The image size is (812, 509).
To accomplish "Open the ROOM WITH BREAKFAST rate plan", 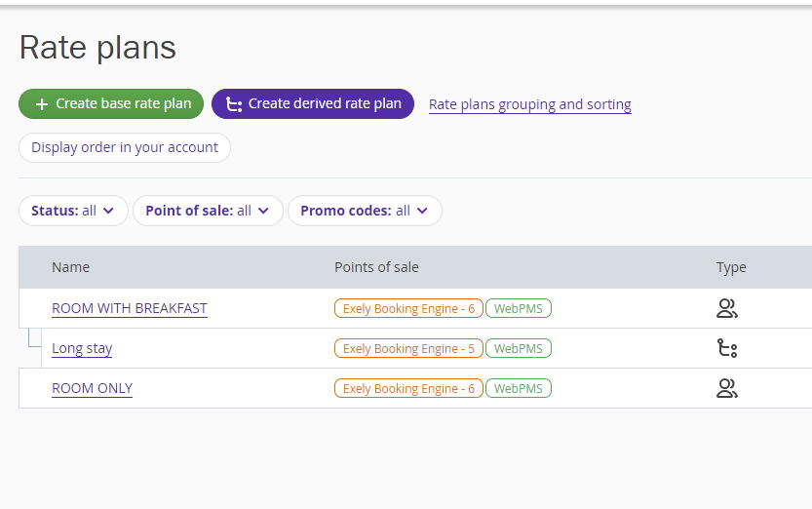I will tap(130, 308).
